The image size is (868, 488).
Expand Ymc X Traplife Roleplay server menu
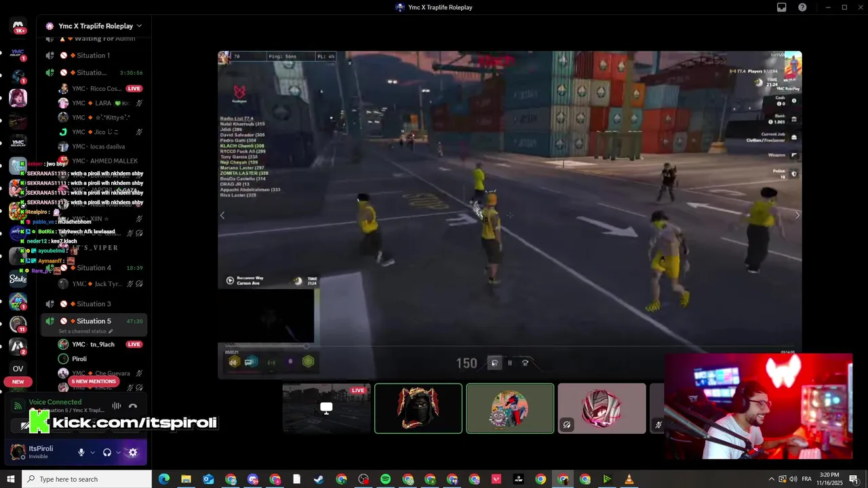point(138,26)
